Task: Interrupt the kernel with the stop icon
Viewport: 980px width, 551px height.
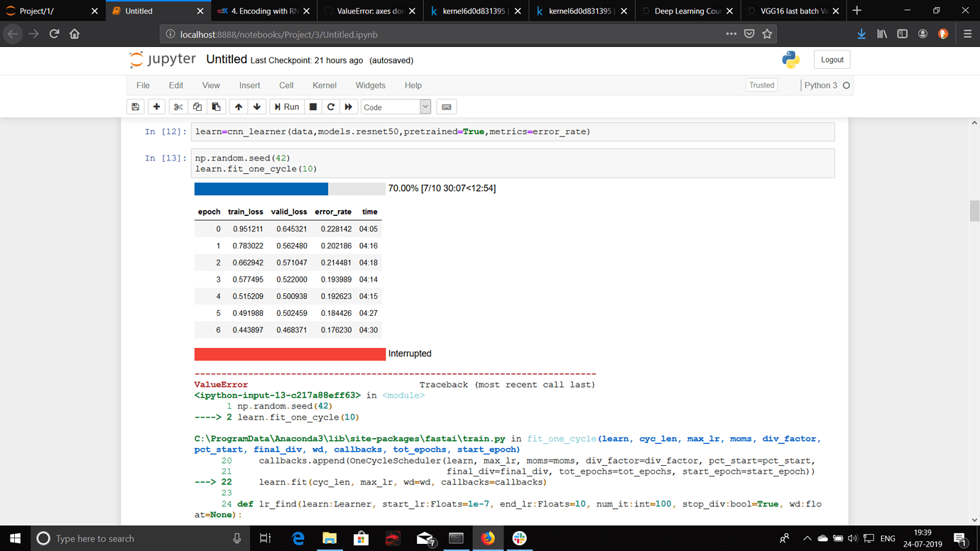Action: (x=312, y=107)
